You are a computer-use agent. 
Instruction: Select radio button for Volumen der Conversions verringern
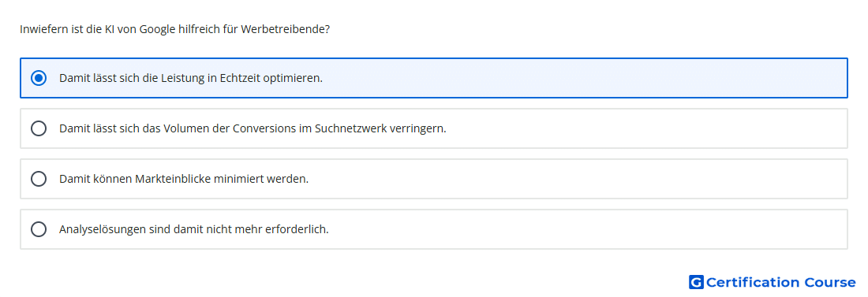[39, 128]
